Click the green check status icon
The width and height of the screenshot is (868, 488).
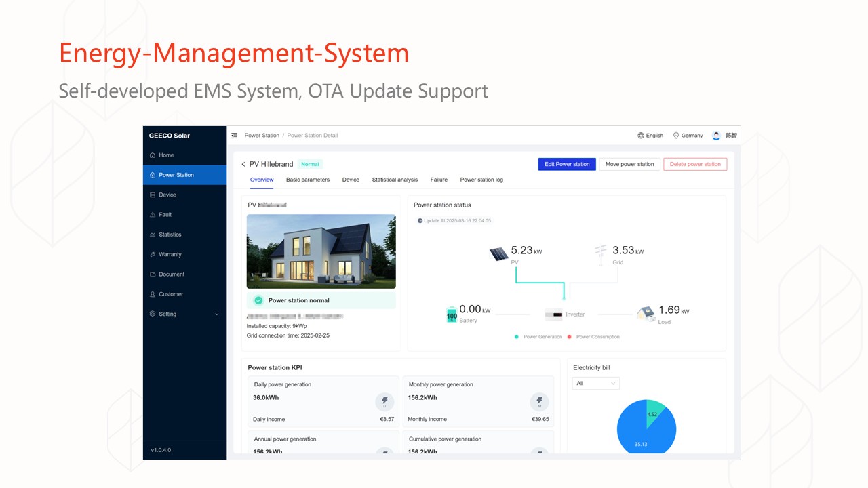[x=258, y=300]
